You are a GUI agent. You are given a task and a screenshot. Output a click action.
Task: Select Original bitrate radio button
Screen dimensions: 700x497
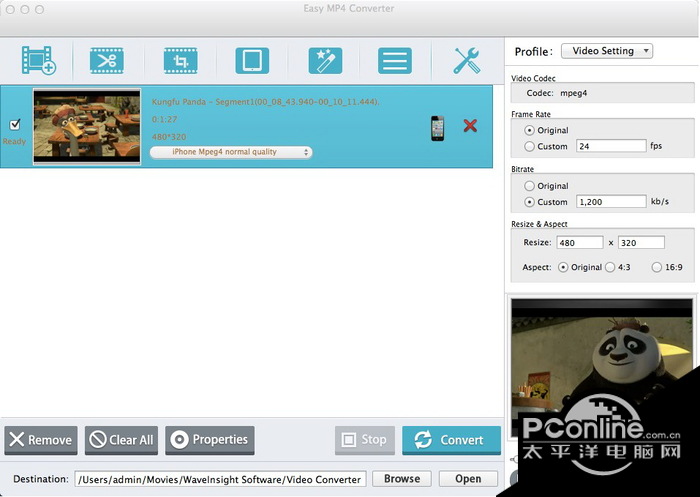pyautogui.click(x=529, y=186)
